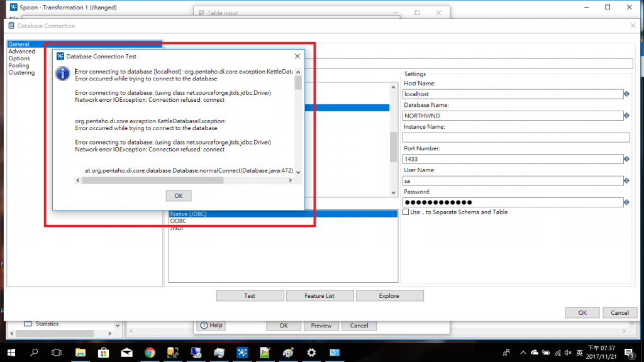Click the Database Name field with NORTHWND
The height and width of the screenshot is (362, 644).
click(513, 116)
